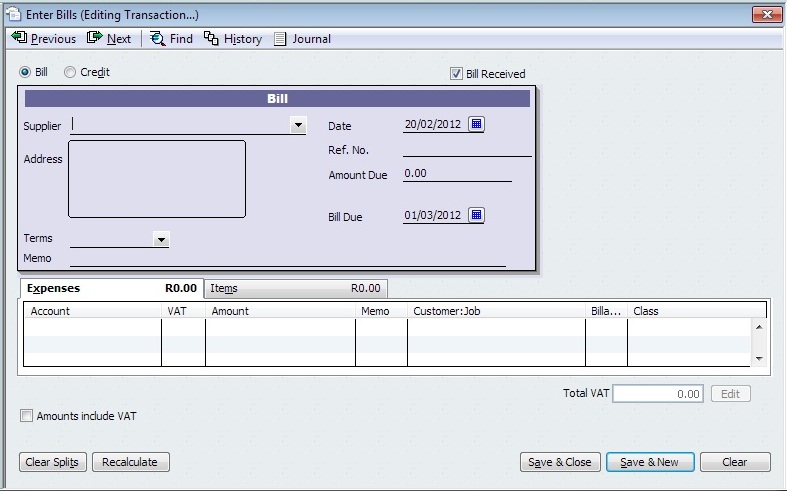Open the calendar icon beside Date

tap(476, 125)
